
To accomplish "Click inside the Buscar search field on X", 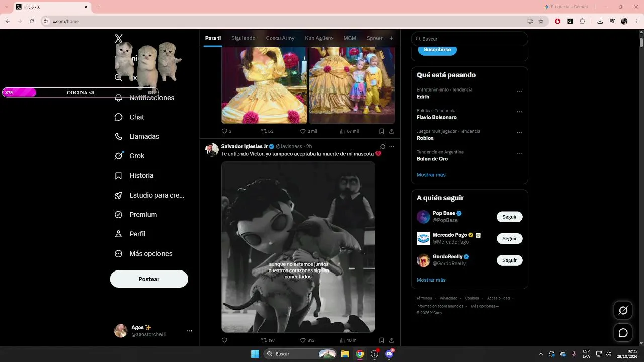I will coord(469,39).
